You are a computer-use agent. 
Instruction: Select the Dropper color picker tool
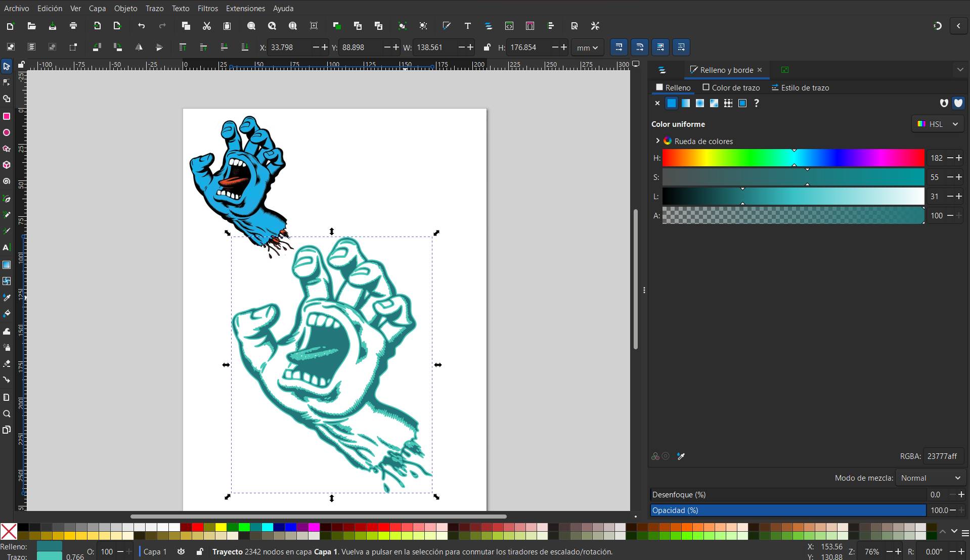coord(7,298)
